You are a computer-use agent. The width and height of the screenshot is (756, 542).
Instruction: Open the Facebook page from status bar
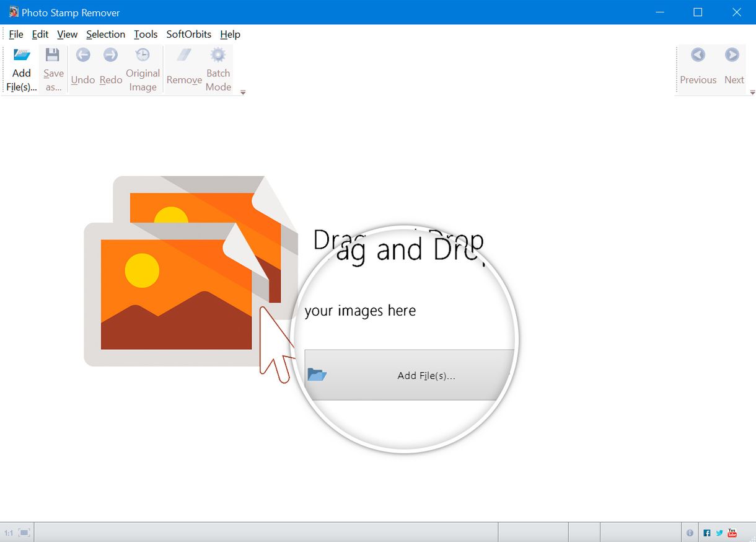click(706, 532)
